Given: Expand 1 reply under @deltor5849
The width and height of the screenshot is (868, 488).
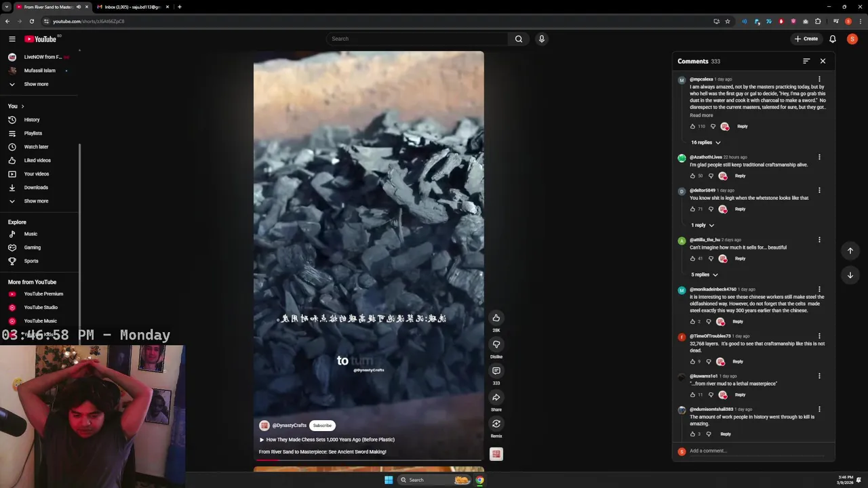Looking at the screenshot, I should click(702, 225).
